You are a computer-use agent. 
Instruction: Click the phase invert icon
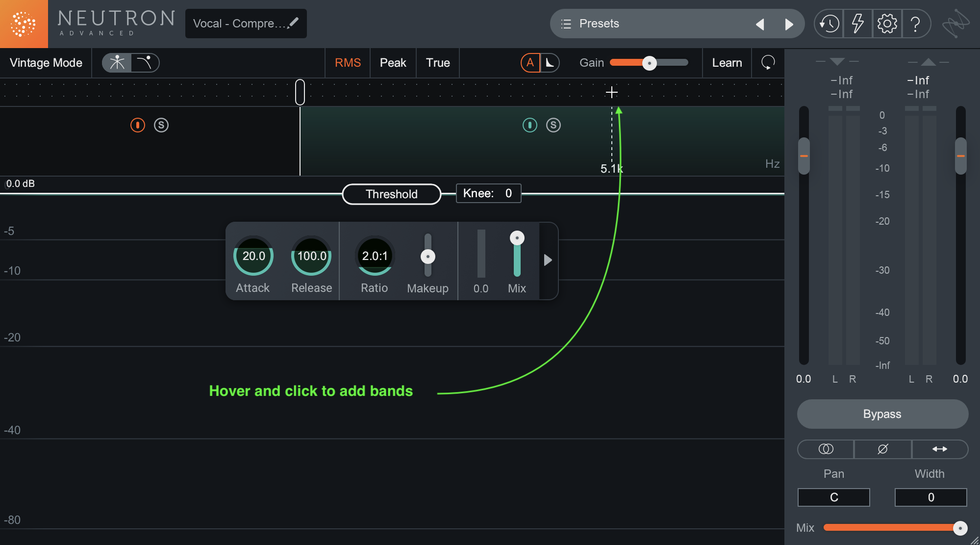tap(882, 448)
